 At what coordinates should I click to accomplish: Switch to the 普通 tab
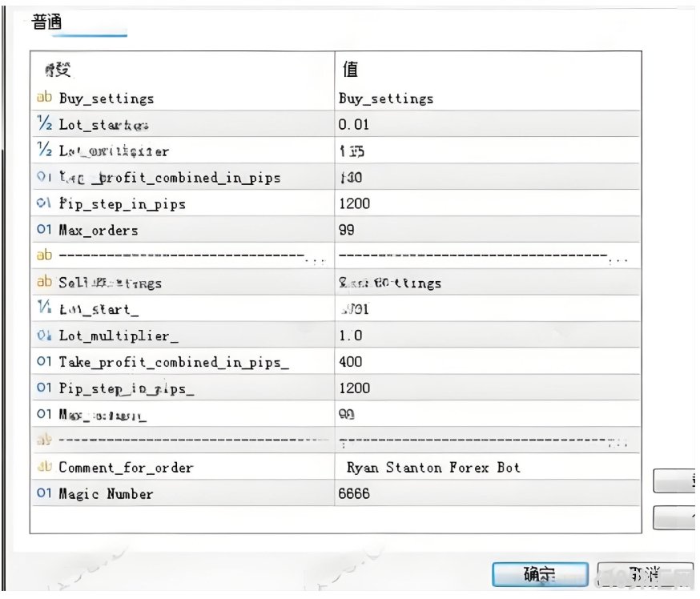pyautogui.click(x=46, y=22)
